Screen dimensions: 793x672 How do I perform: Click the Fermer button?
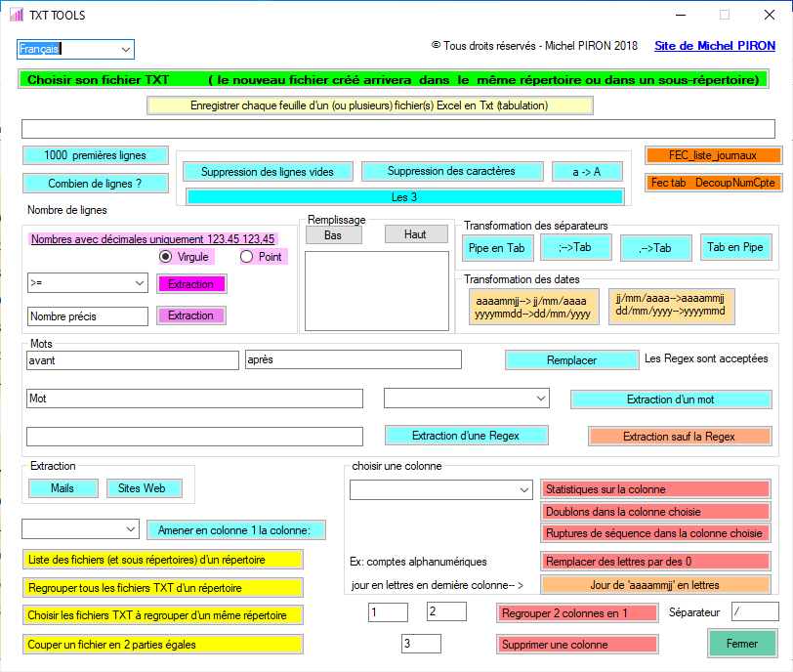[x=742, y=644]
